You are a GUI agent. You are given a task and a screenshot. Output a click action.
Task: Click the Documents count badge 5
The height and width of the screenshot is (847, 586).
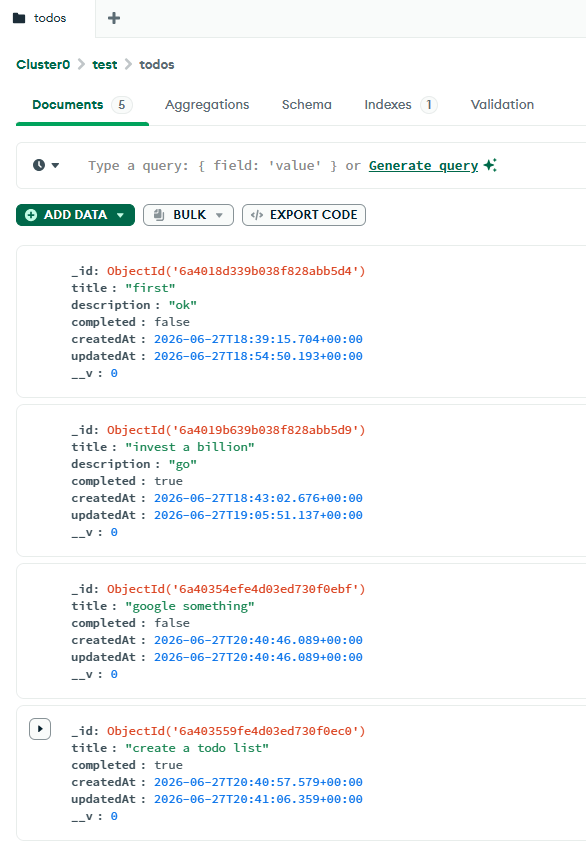click(122, 105)
